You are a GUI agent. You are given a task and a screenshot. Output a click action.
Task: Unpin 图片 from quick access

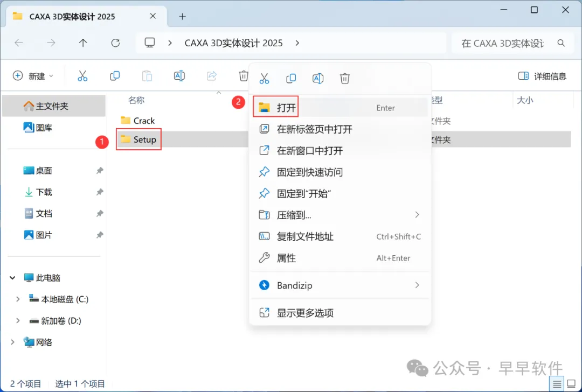[x=100, y=235]
